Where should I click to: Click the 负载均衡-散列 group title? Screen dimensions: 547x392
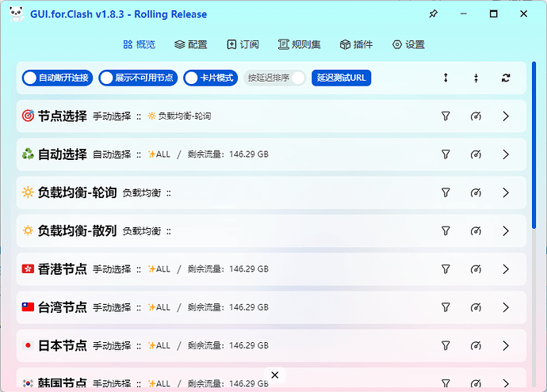coord(77,230)
